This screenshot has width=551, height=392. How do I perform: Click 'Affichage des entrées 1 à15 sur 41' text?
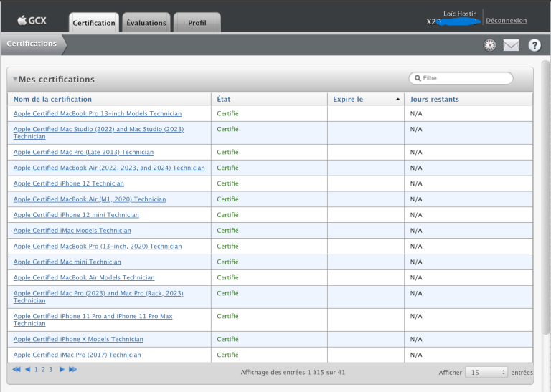293,373
